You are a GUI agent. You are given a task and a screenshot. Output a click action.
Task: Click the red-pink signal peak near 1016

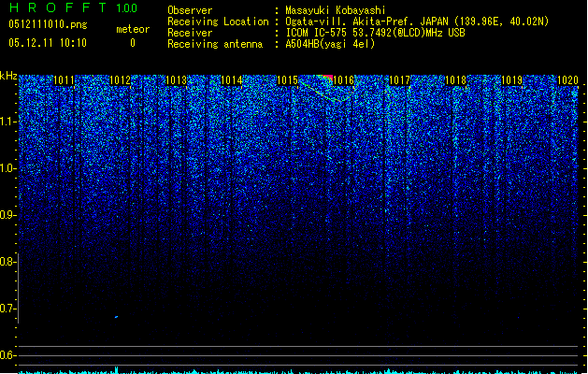coord(326,78)
